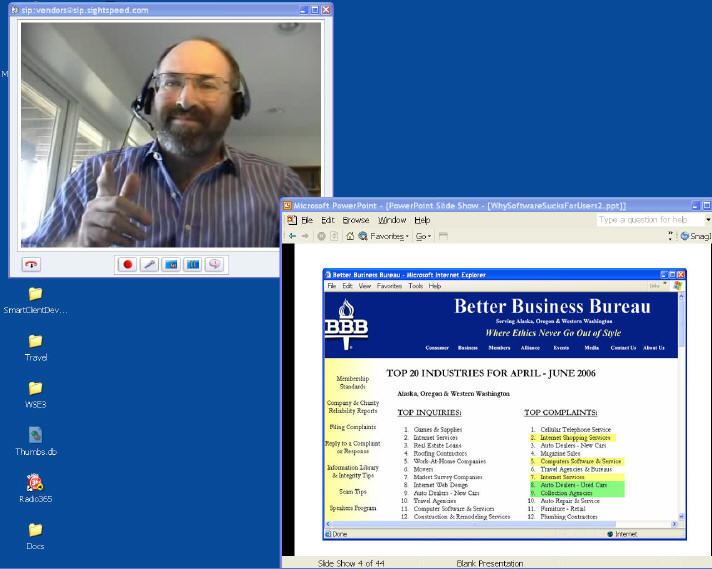This screenshot has width=712, height=569.
Task: Open the File menu in PowerPoint
Action: pos(307,220)
